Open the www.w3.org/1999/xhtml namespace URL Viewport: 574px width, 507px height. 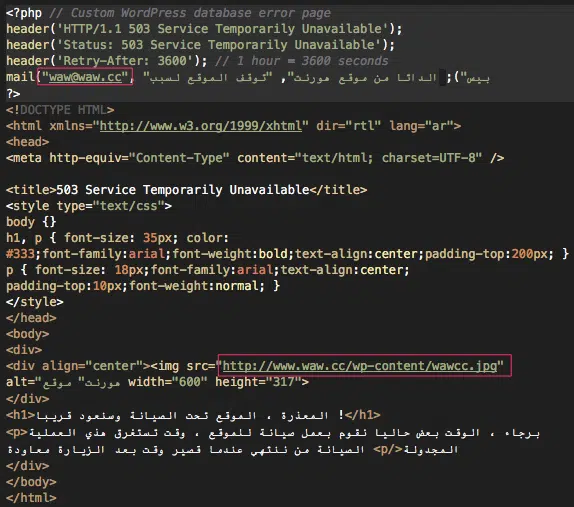click(x=201, y=126)
